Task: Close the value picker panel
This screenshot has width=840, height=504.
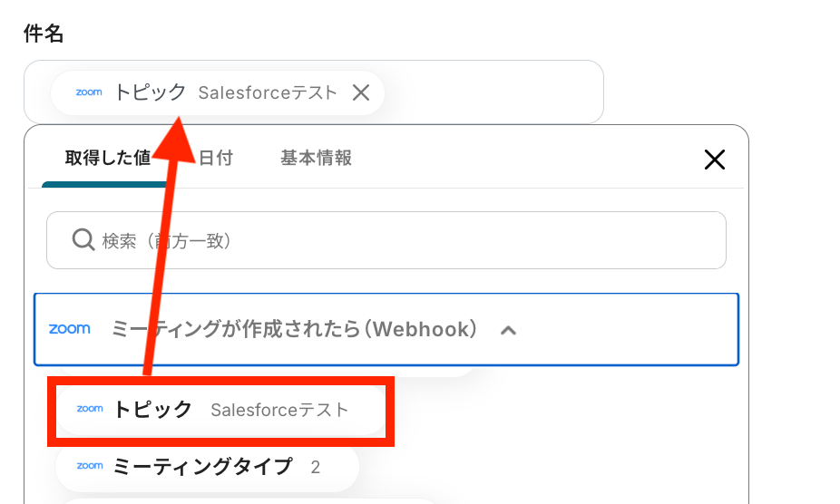Action: click(x=715, y=160)
